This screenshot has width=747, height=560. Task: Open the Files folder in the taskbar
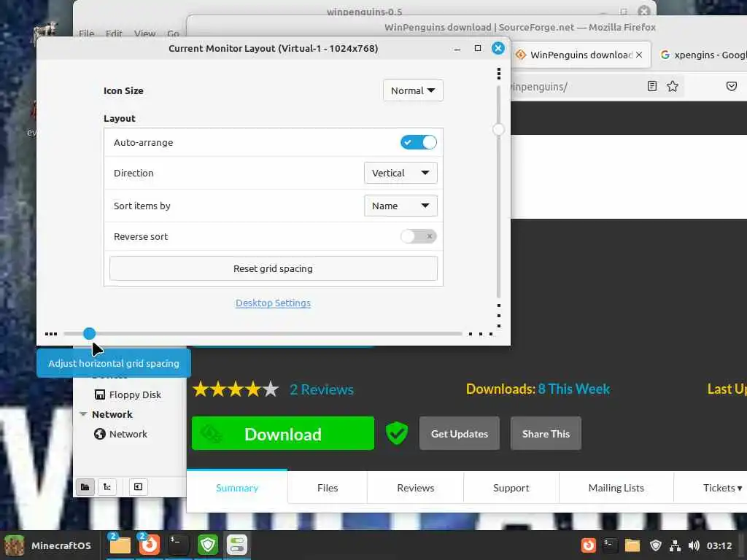pos(120,545)
